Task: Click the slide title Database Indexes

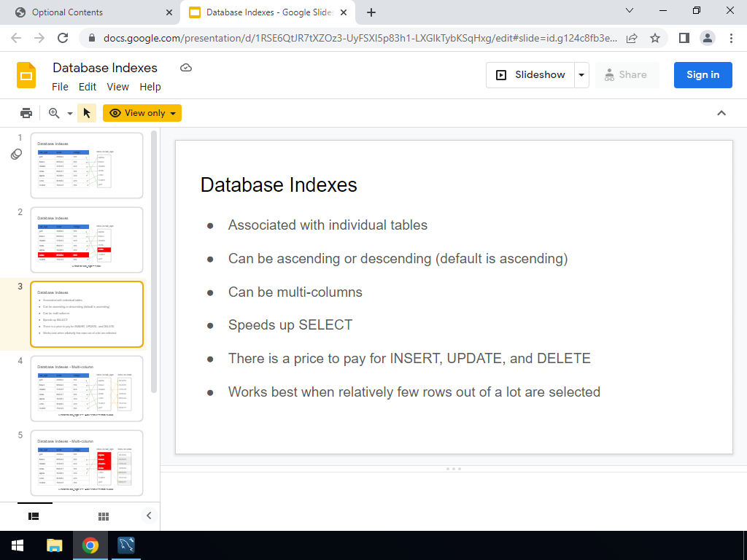Action: click(x=279, y=184)
